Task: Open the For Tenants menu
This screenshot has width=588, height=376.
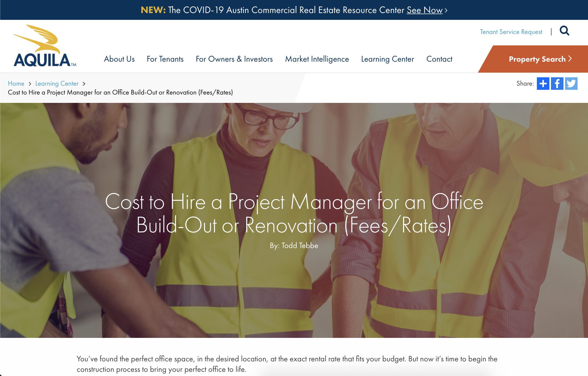Action: pyautogui.click(x=165, y=59)
